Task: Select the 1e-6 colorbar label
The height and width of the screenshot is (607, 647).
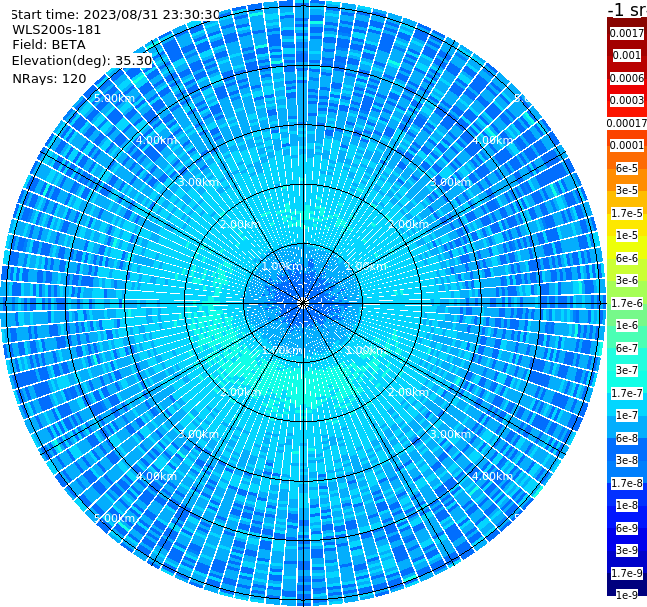Action: coord(627,325)
